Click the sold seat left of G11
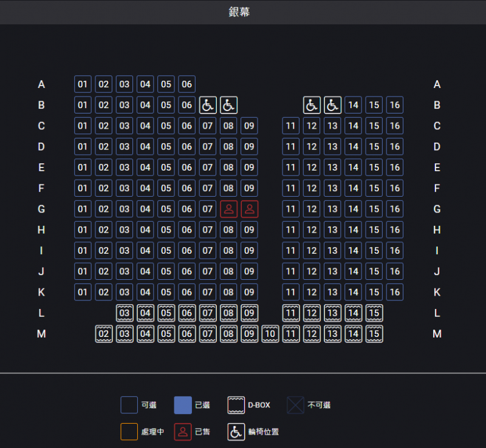 tap(249, 209)
